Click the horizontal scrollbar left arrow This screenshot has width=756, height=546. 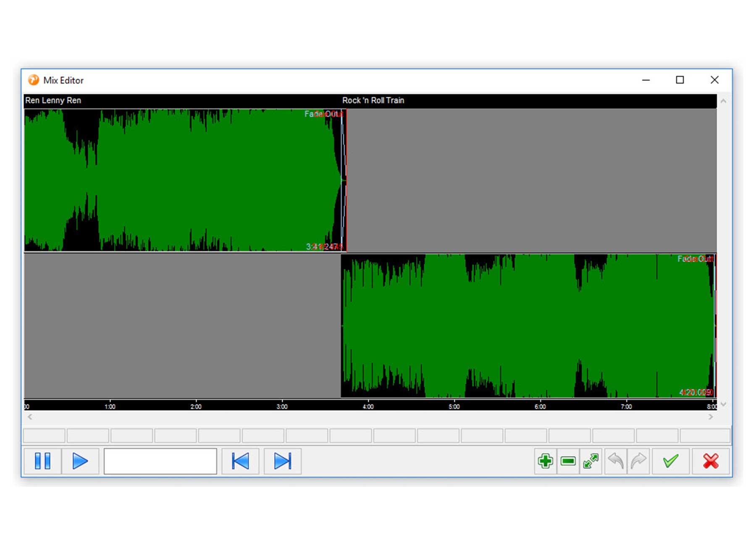[x=30, y=417]
